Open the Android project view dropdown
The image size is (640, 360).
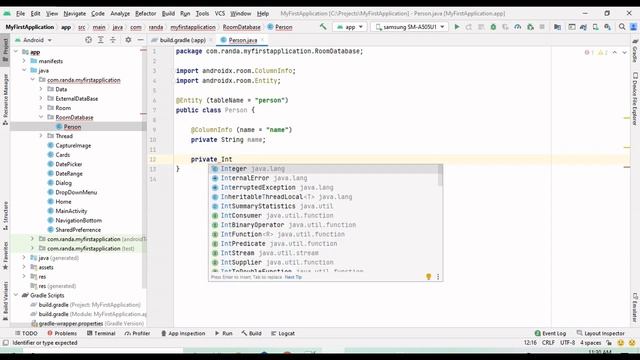coord(33,40)
